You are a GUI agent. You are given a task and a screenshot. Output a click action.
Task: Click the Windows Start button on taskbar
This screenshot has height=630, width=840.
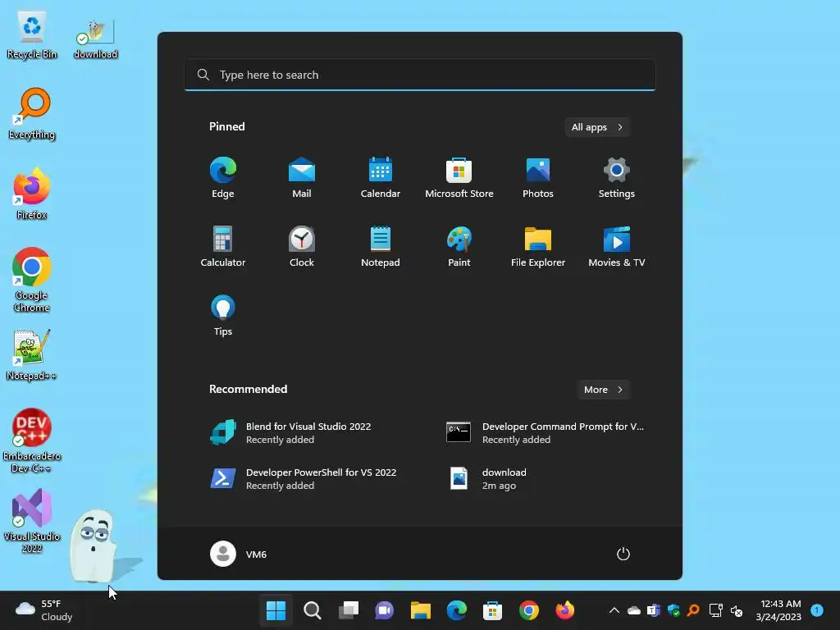[x=276, y=610]
